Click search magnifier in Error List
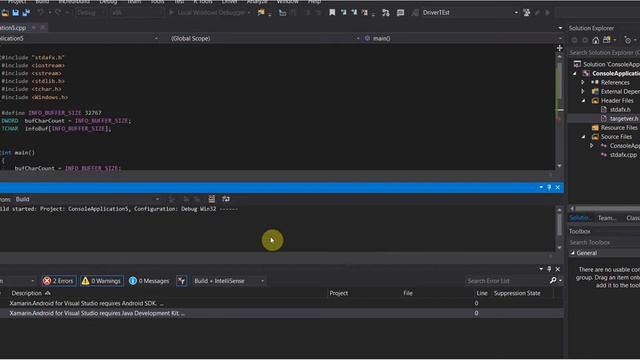Viewport: 640px width, 360px height. [x=553, y=280]
